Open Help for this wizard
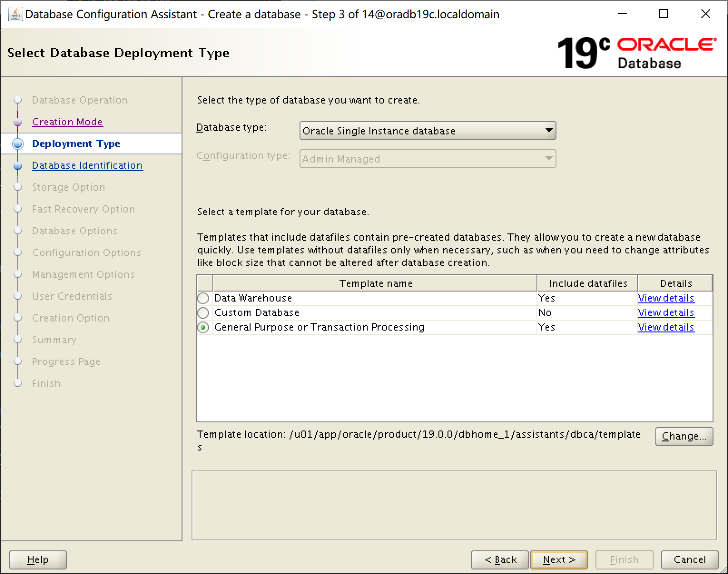Screen dimensions: 728x574 [x=38, y=559]
